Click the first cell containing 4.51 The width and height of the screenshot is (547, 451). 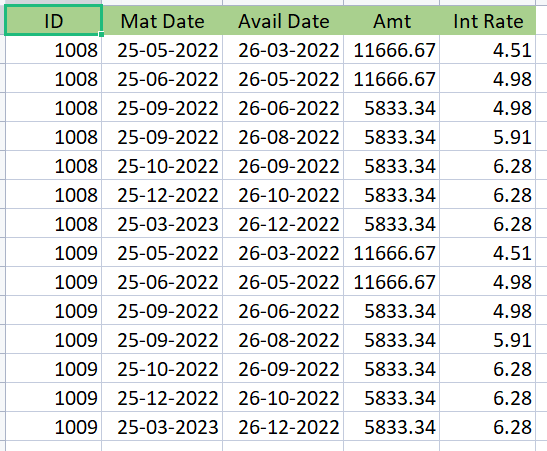(488, 50)
